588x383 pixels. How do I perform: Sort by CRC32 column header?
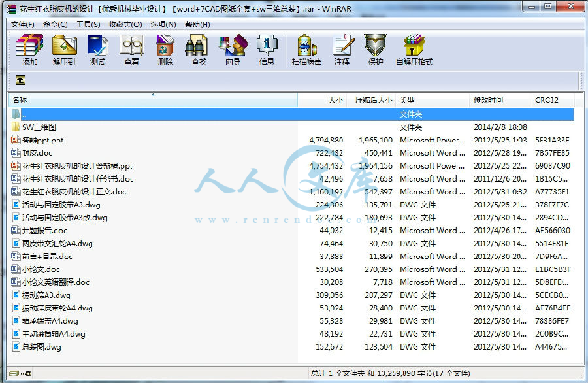click(552, 100)
